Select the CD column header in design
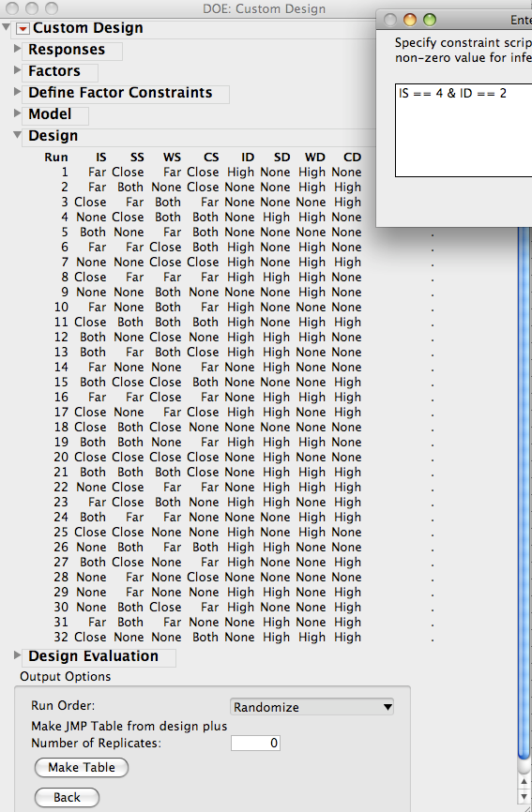This screenshot has height=812, width=532. coord(352,157)
